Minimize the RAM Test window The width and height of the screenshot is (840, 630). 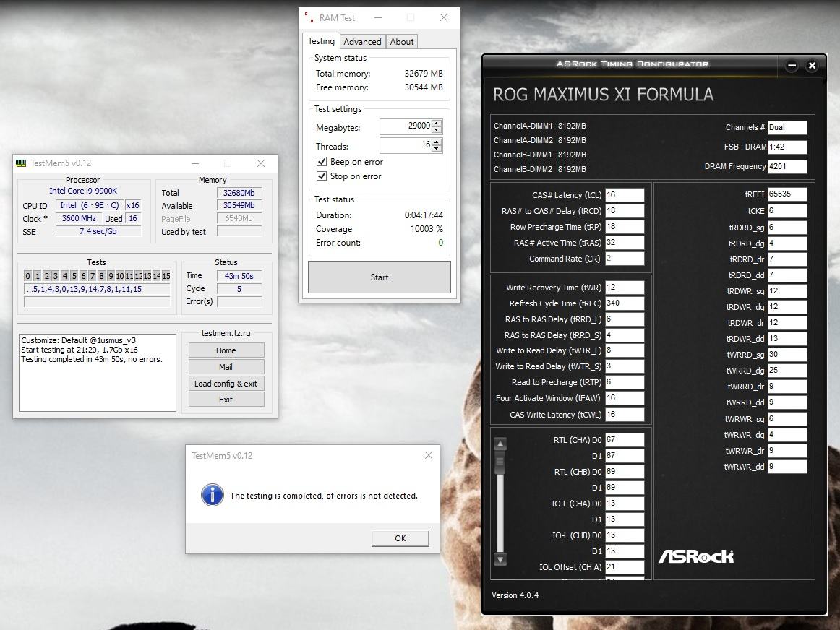[x=377, y=17]
